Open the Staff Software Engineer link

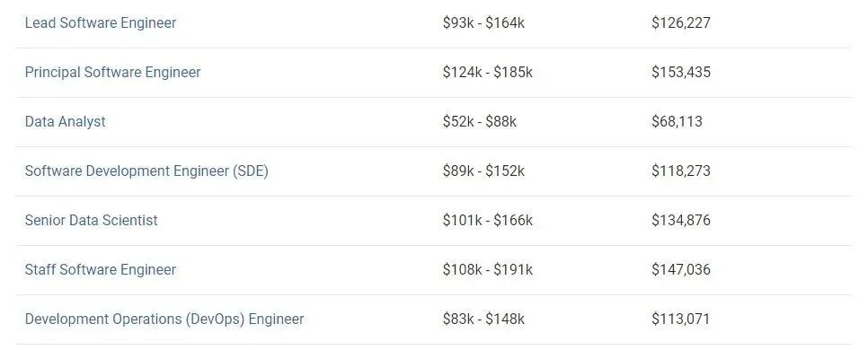click(101, 269)
